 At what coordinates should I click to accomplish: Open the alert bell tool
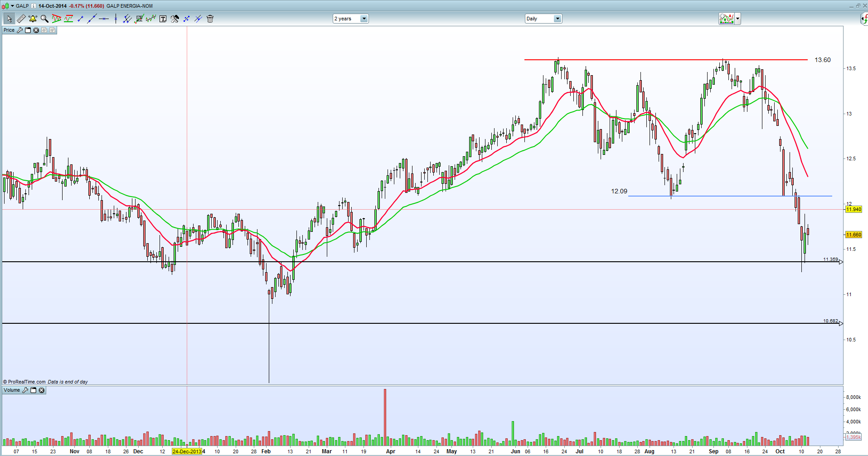tap(33, 19)
